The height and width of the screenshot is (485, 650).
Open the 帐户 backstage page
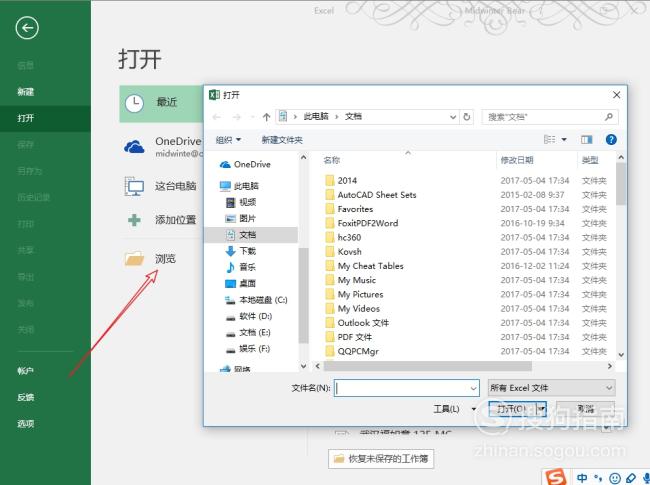pos(25,371)
